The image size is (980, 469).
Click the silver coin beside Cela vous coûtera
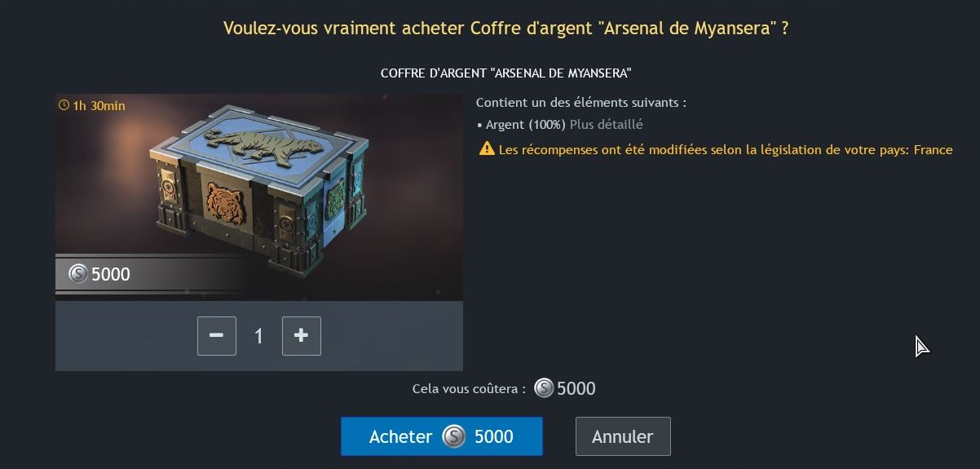(x=544, y=388)
